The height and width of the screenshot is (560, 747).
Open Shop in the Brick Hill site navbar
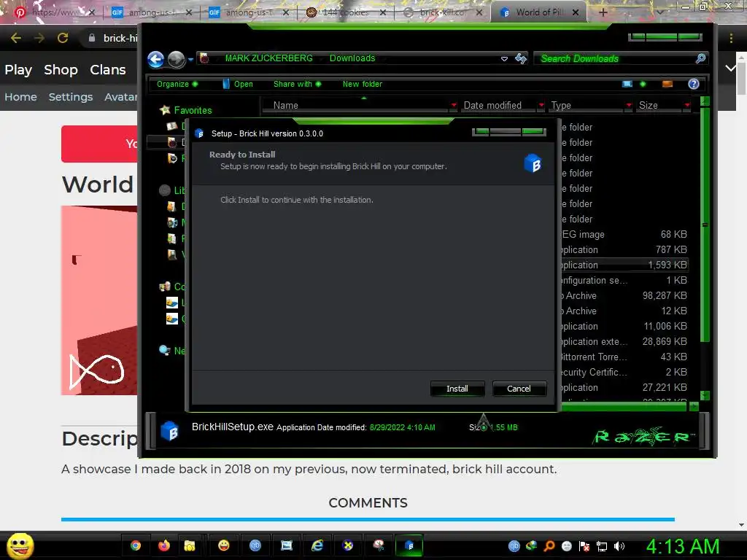tap(61, 69)
